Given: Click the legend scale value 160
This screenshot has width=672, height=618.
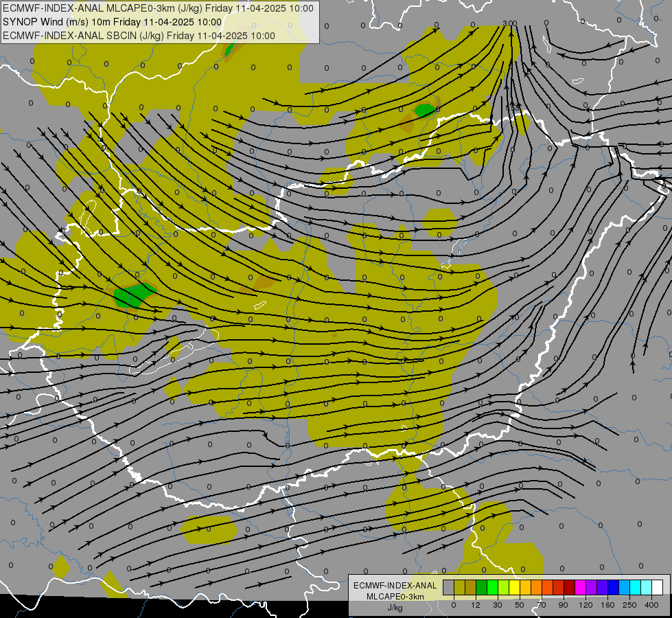Looking at the screenshot, I should tap(607, 605).
